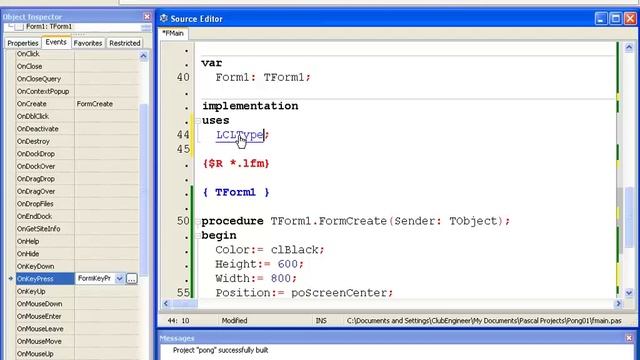640x360 pixels.
Task: Click the 'successfully built' message line
Action: [x=220, y=350]
